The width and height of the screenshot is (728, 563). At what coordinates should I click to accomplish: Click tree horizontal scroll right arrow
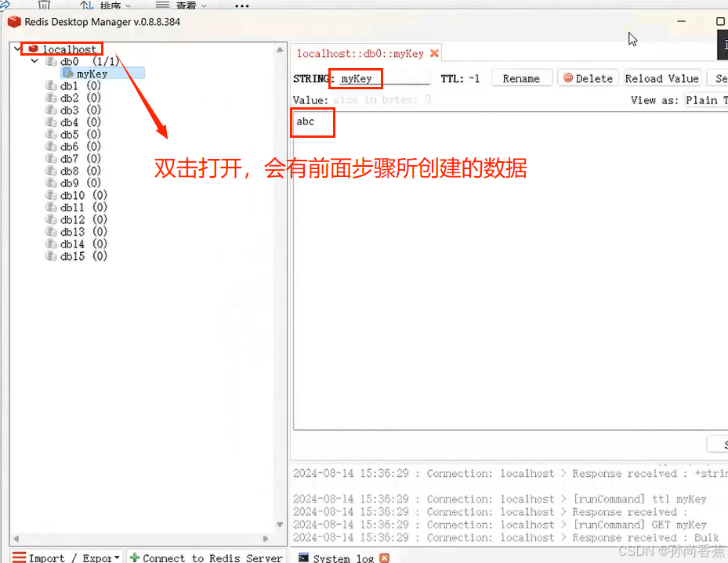tap(266, 539)
